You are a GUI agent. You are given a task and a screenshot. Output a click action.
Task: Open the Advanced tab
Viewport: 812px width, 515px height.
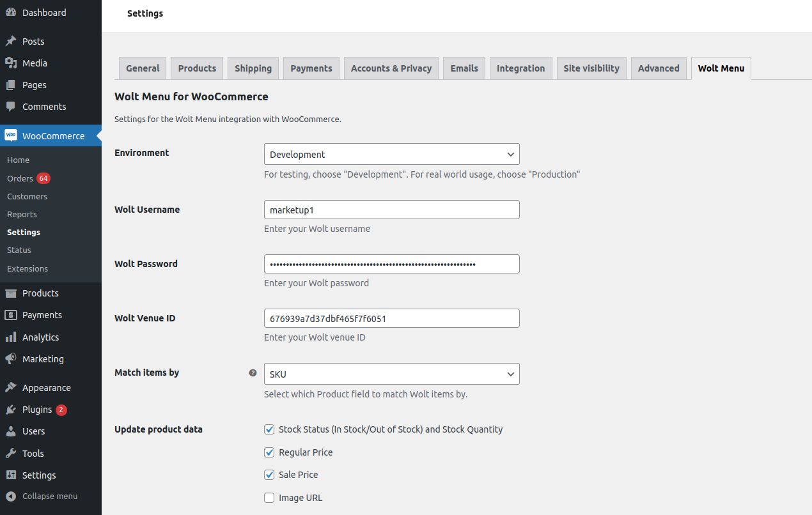click(x=659, y=68)
